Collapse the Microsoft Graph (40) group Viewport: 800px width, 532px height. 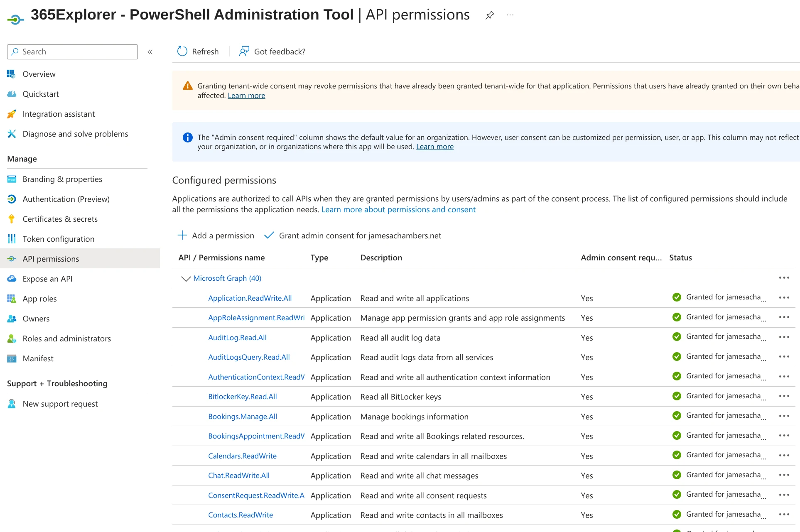pos(185,278)
